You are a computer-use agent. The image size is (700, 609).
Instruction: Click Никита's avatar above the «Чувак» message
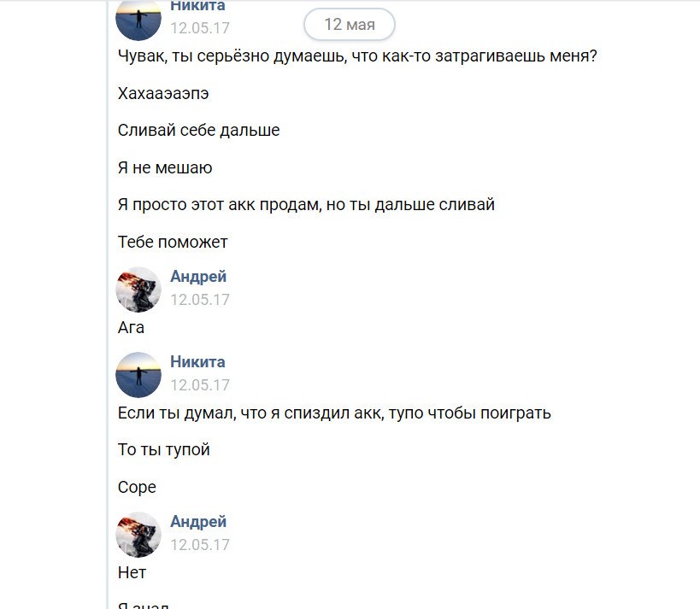click(x=138, y=19)
